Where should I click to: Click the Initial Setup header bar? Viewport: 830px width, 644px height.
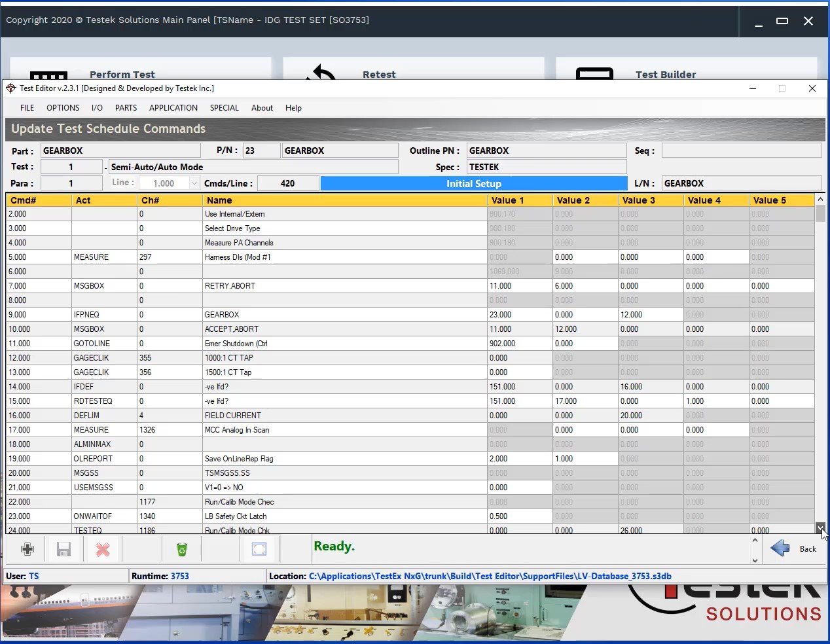[x=473, y=183]
